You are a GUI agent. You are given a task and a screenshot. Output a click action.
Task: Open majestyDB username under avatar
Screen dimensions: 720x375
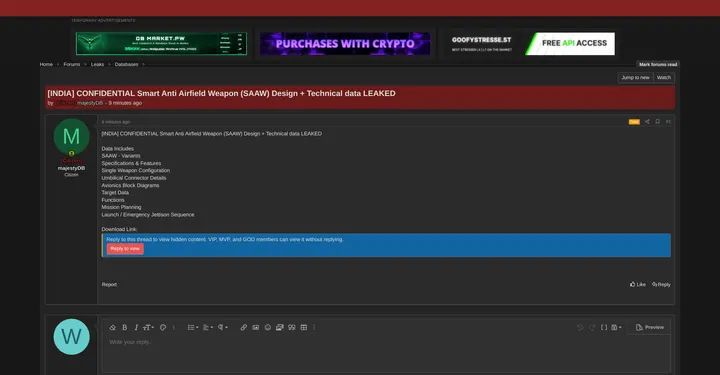71,168
